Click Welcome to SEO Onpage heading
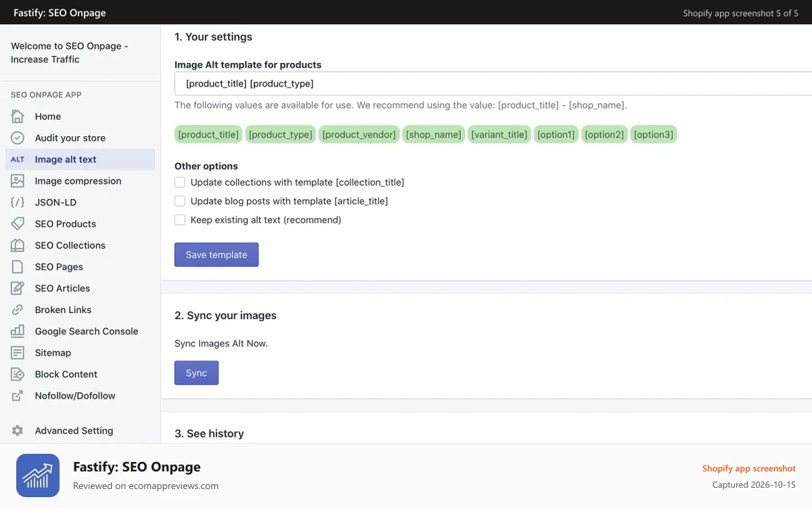 pos(70,53)
